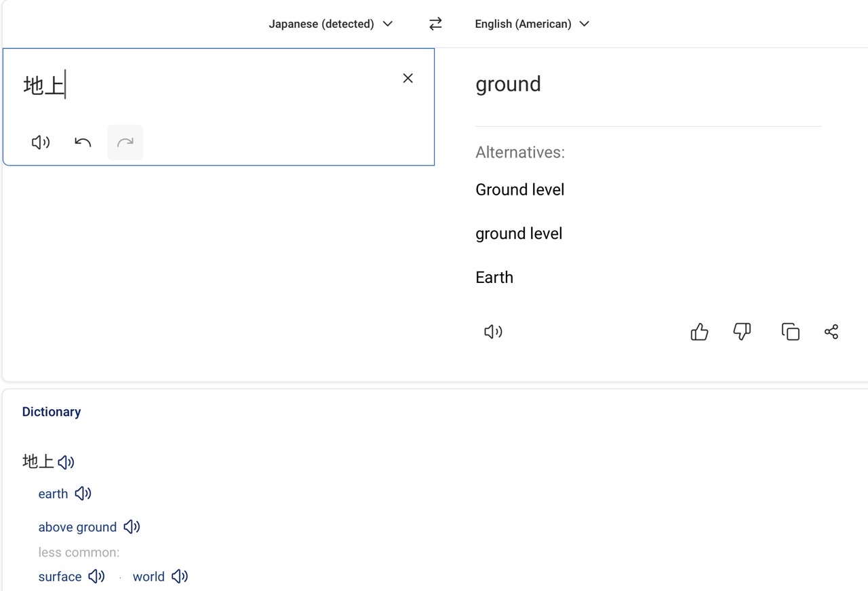
Task: Click the 'less common:' label
Action: point(79,552)
